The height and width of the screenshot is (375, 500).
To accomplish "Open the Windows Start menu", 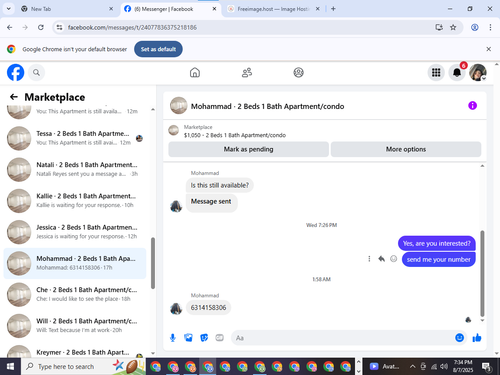I will click(x=10, y=367).
